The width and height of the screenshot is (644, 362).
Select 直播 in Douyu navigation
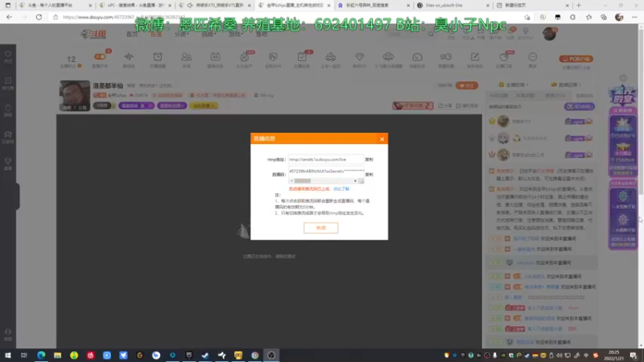point(156,34)
